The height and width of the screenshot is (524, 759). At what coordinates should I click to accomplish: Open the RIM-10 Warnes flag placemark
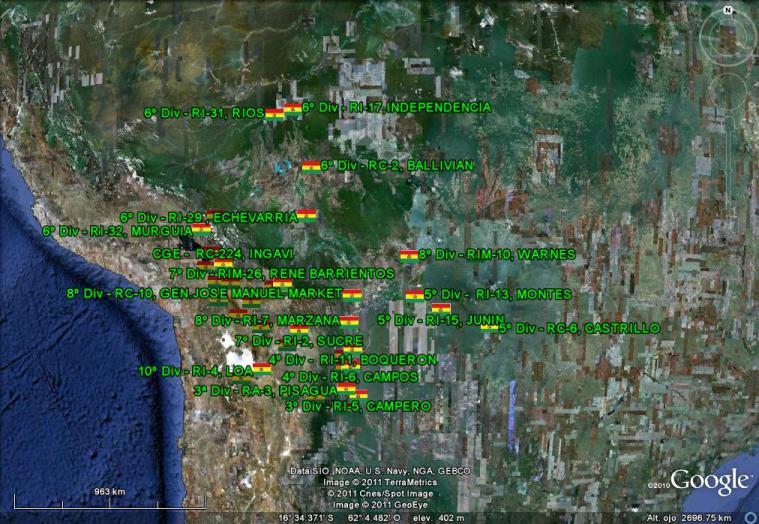coord(408,255)
